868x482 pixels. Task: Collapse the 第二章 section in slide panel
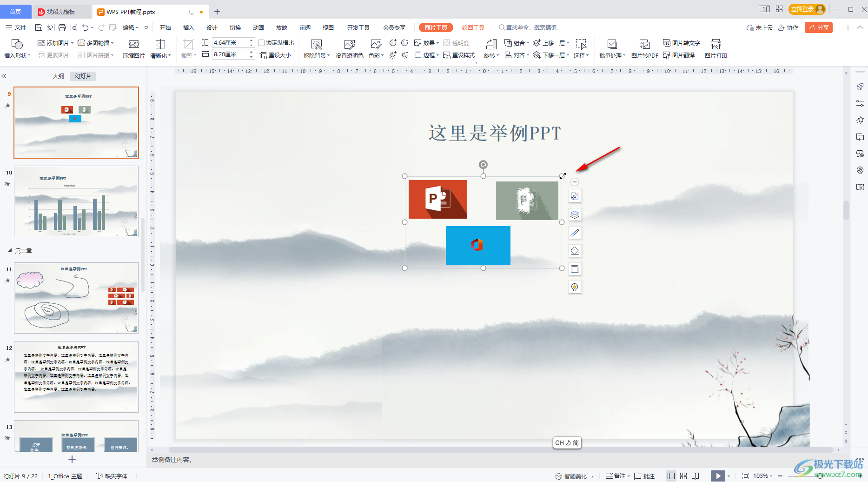(x=10, y=251)
